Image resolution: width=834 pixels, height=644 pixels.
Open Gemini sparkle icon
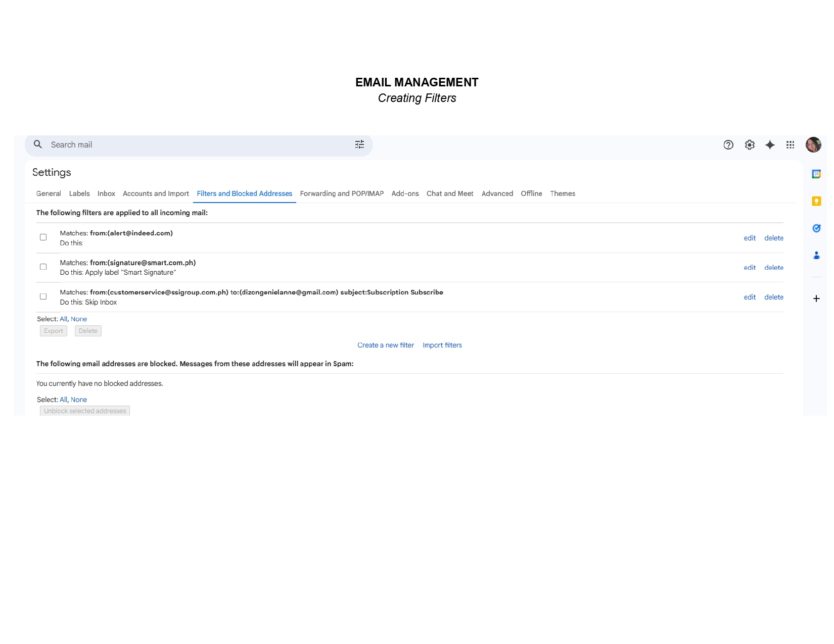(x=770, y=145)
